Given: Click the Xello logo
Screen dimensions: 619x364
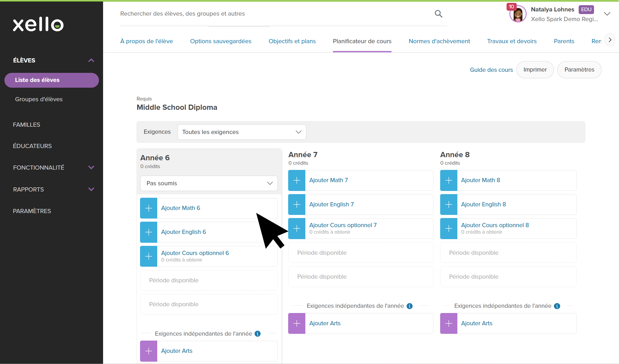Looking at the screenshot, I should coord(39,24).
